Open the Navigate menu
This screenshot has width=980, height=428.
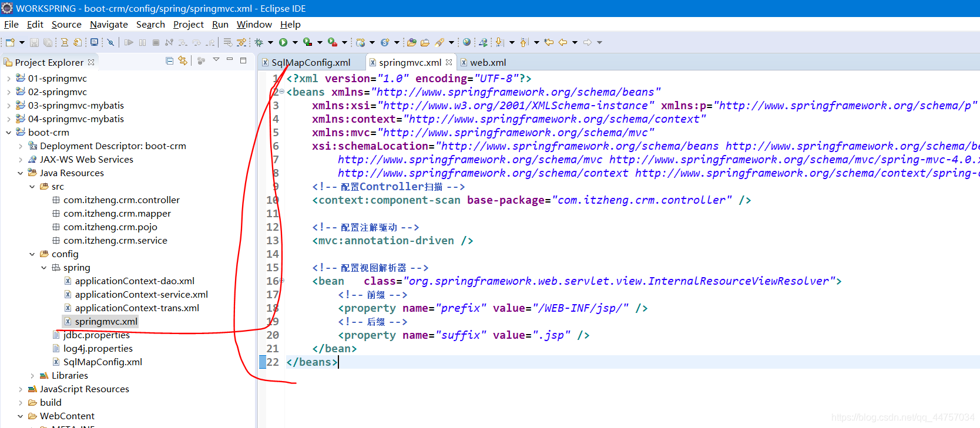click(109, 25)
